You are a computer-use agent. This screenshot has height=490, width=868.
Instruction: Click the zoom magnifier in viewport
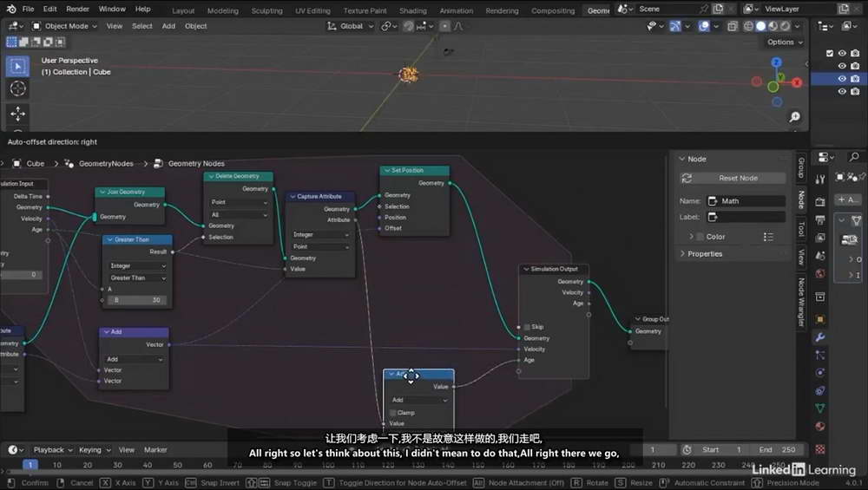(794, 117)
